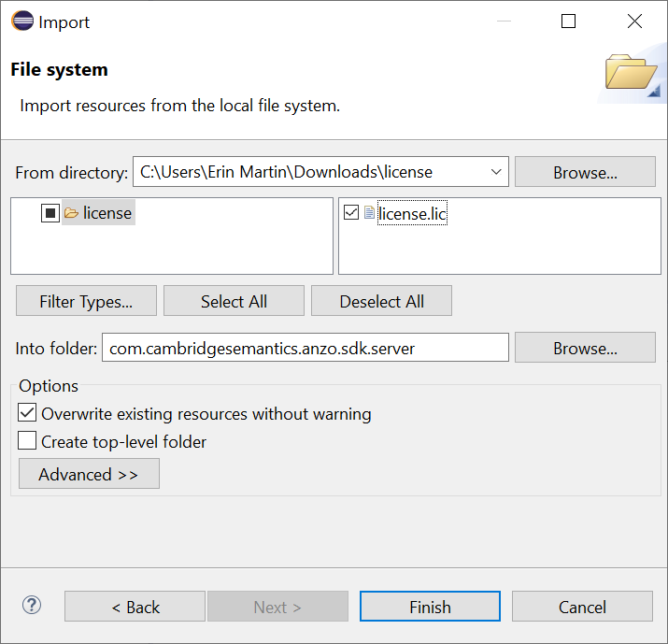
Task: Enable Create top-level folder option
Action: click(x=27, y=440)
